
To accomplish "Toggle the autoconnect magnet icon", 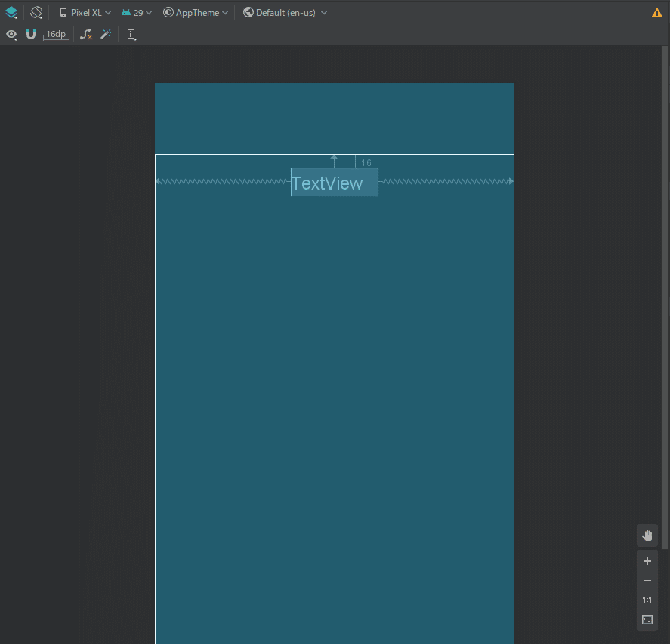I will coord(31,34).
